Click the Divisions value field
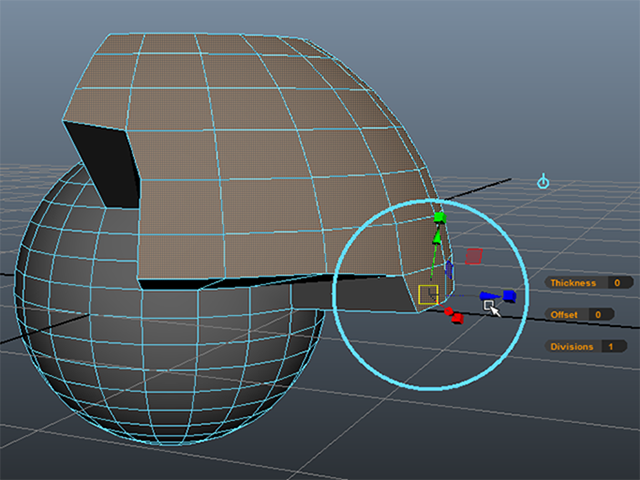 pos(614,347)
